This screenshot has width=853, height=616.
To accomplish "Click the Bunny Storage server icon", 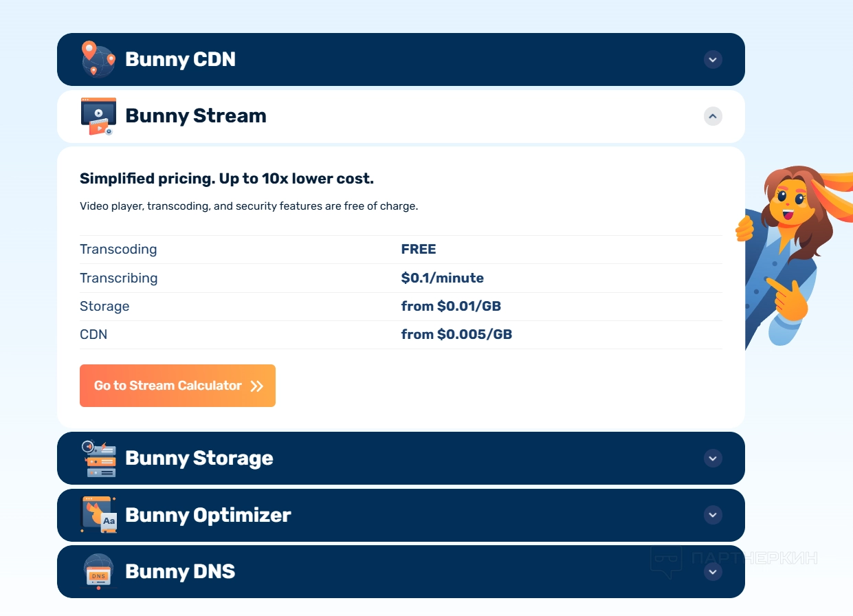I will tap(99, 459).
